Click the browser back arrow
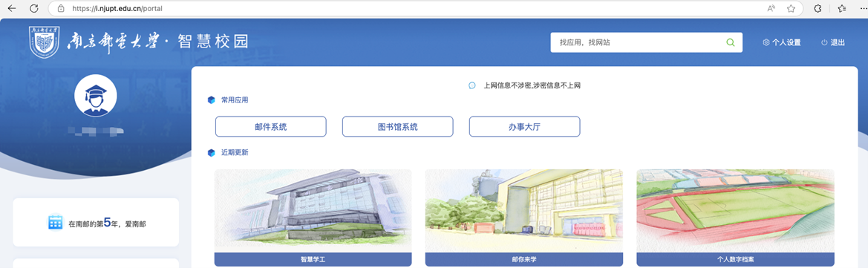Screen dimensions: 868x268 point(12,8)
